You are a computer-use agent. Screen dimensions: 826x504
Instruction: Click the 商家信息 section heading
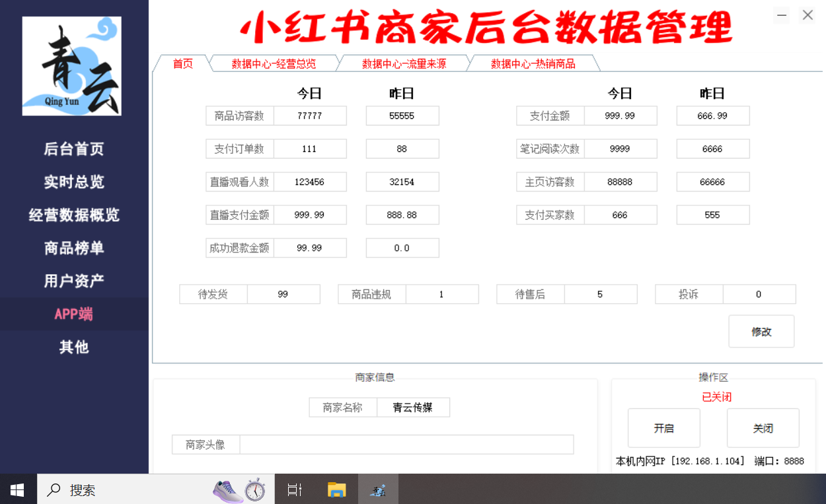point(375,377)
